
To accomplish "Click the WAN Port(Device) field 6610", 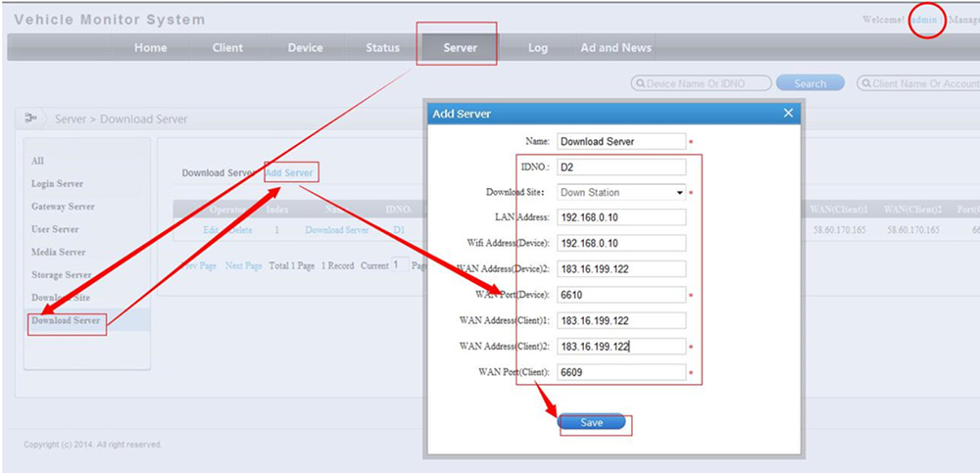I will pos(621,295).
